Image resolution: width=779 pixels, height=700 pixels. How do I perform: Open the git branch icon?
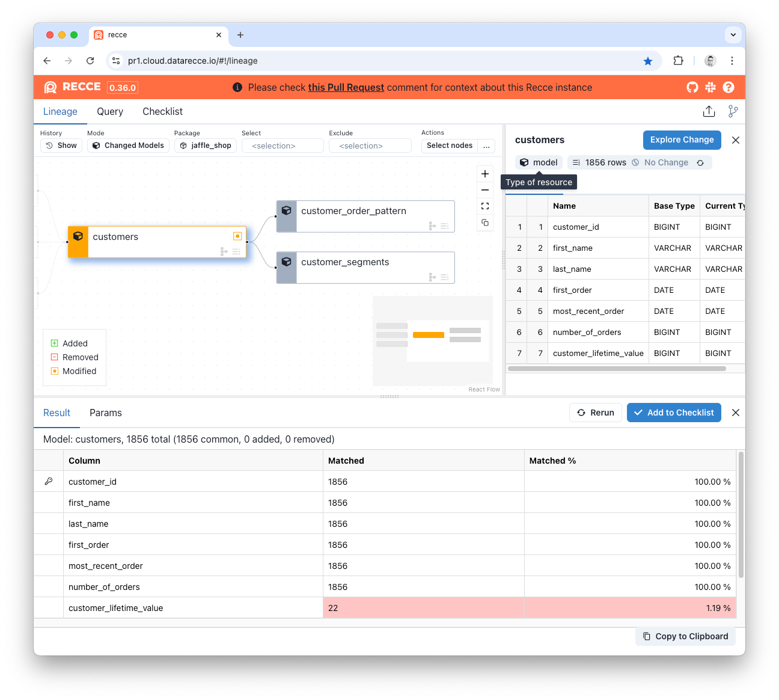733,111
